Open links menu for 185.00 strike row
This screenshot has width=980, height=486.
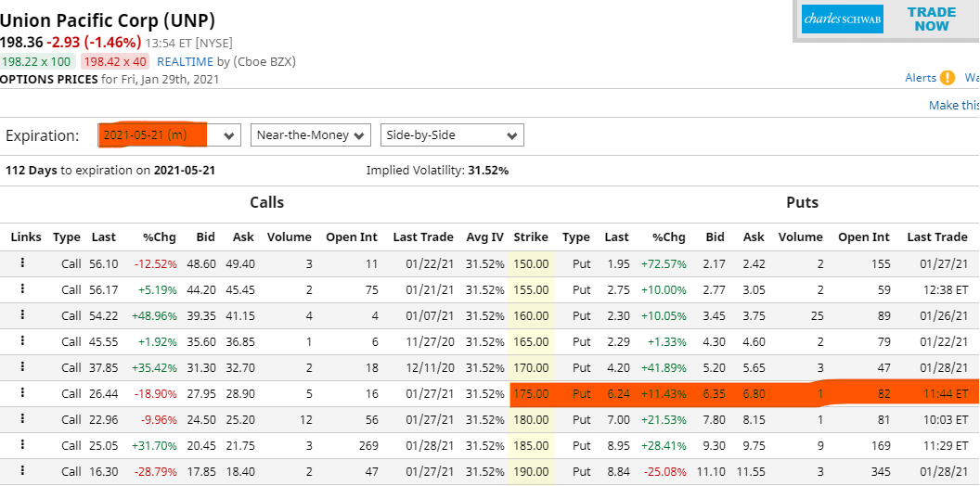coord(23,445)
